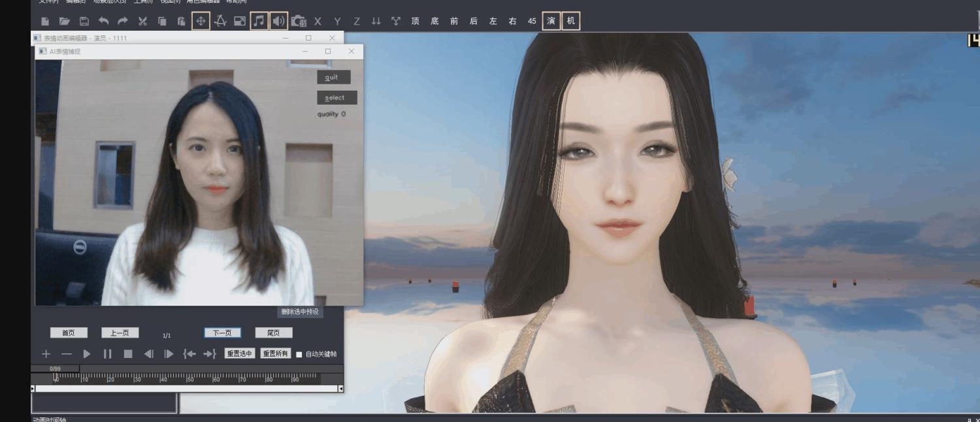Click the plus add keyframe icon

click(46, 354)
